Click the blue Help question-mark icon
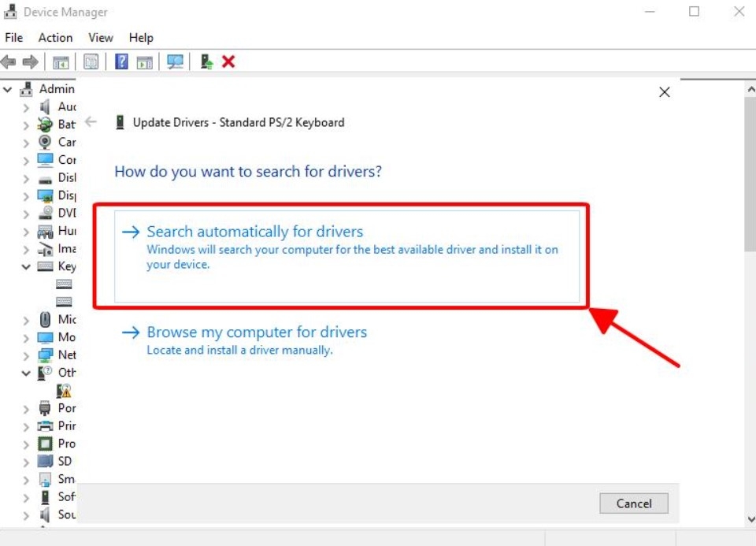This screenshot has height=546, width=756. (121, 61)
